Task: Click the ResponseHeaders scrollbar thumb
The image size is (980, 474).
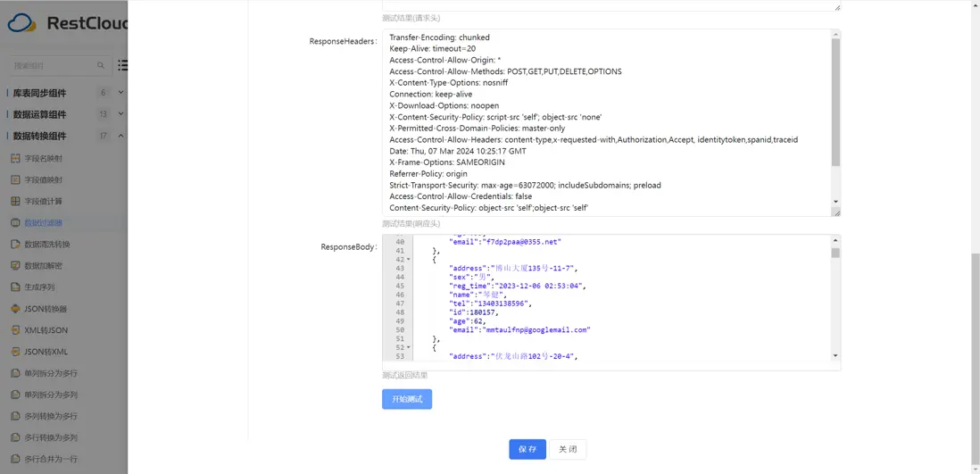Action: pos(835,103)
